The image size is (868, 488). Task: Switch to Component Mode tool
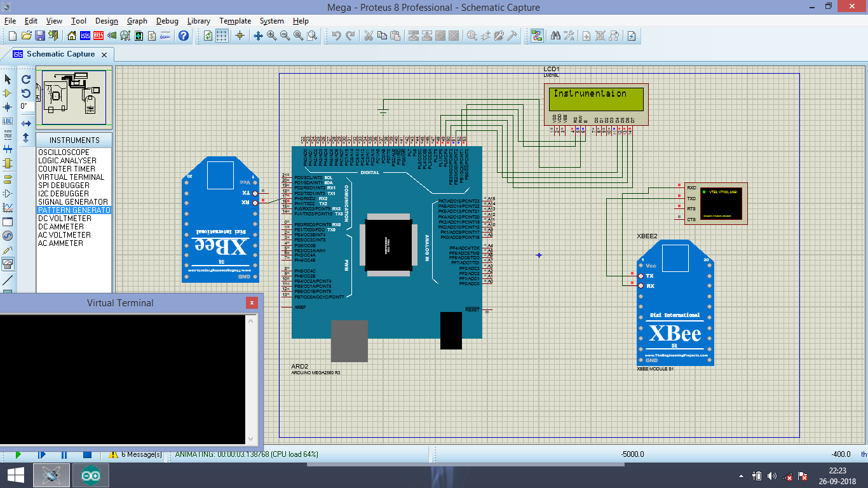pyautogui.click(x=8, y=93)
